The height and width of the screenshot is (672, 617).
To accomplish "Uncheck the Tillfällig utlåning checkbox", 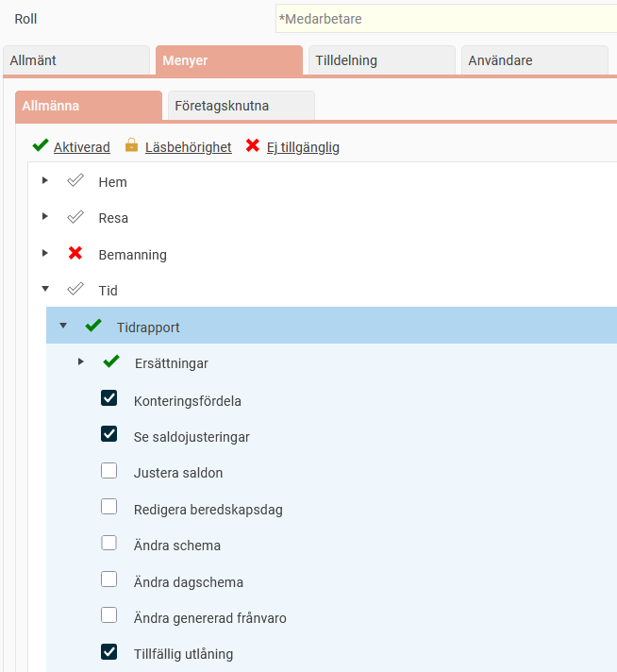I will tap(109, 652).
